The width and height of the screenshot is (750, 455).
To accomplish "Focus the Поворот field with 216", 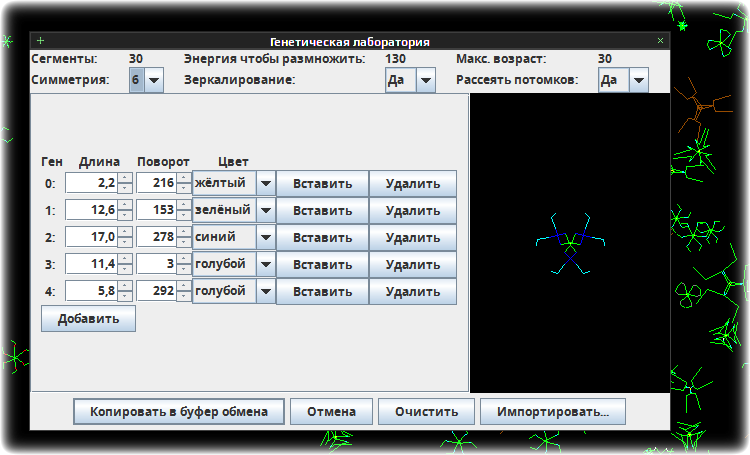I will (x=157, y=183).
